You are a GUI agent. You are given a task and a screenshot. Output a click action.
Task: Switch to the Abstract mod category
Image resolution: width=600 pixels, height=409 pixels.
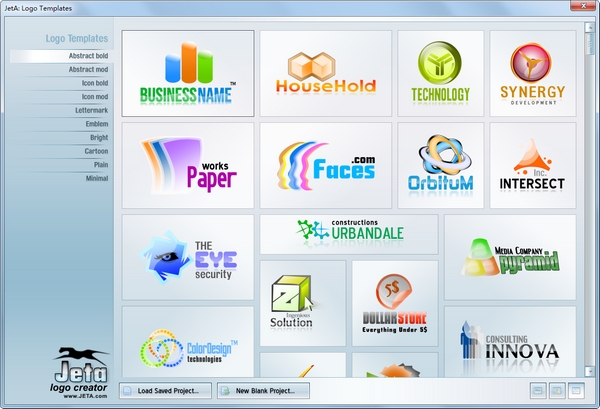coord(88,70)
